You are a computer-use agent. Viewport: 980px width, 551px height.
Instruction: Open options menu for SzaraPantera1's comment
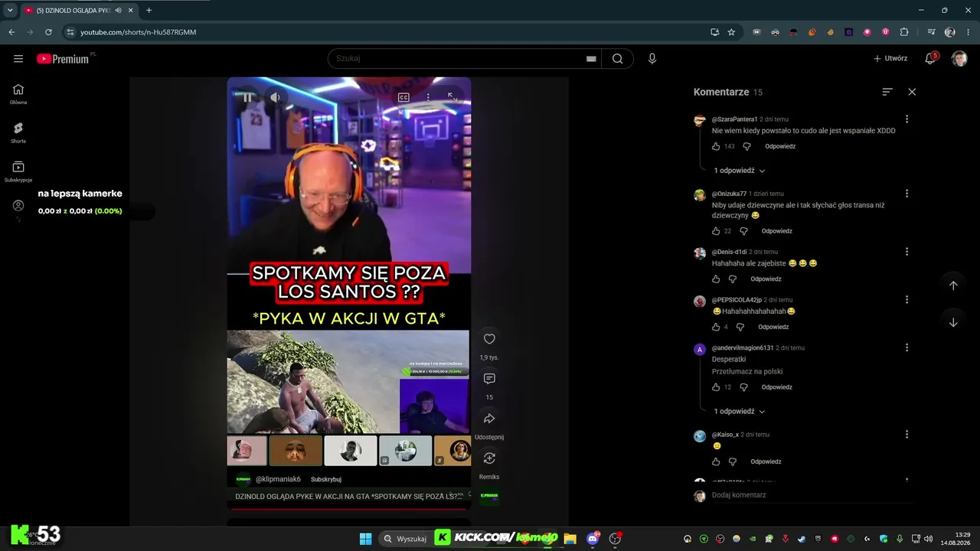[906, 119]
